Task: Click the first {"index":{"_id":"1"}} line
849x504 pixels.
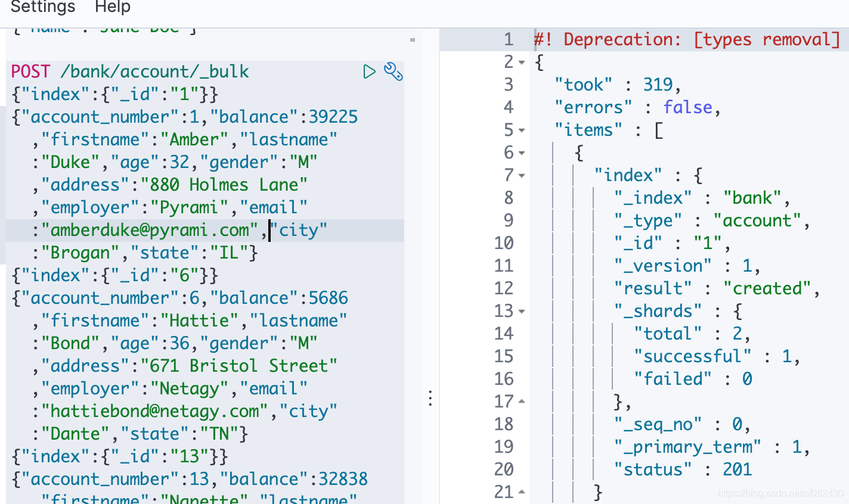Action: coord(115,94)
